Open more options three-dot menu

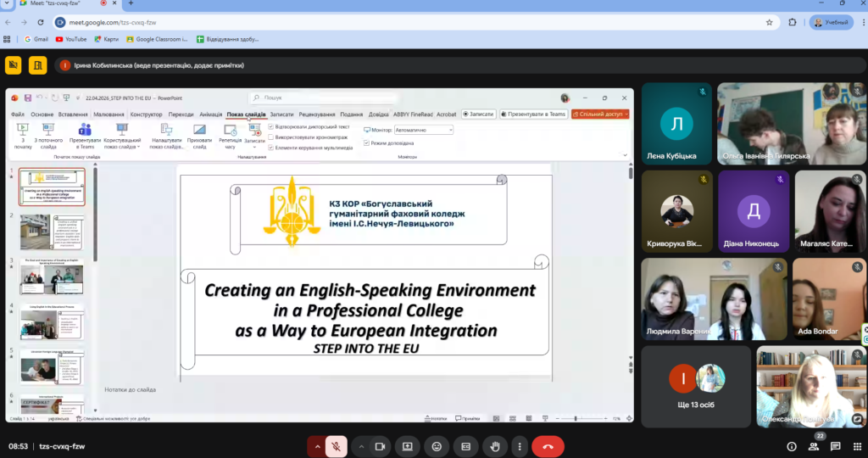point(520,446)
